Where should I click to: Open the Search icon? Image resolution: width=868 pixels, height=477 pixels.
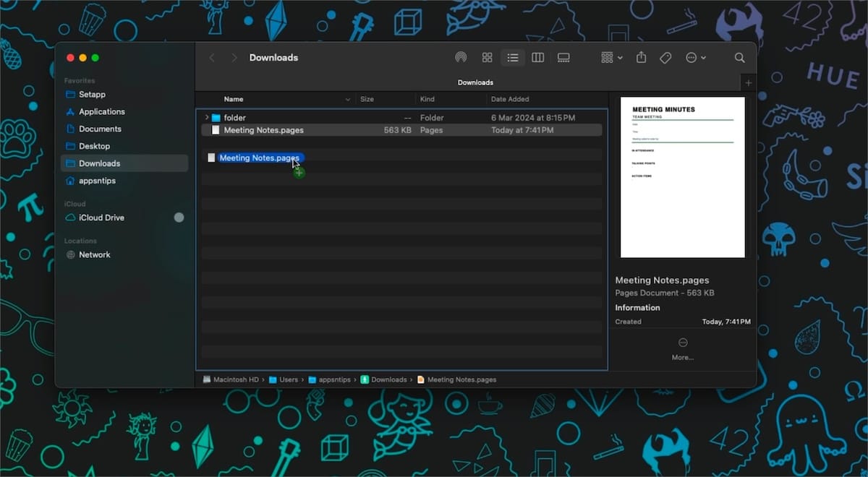pos(739,57)
